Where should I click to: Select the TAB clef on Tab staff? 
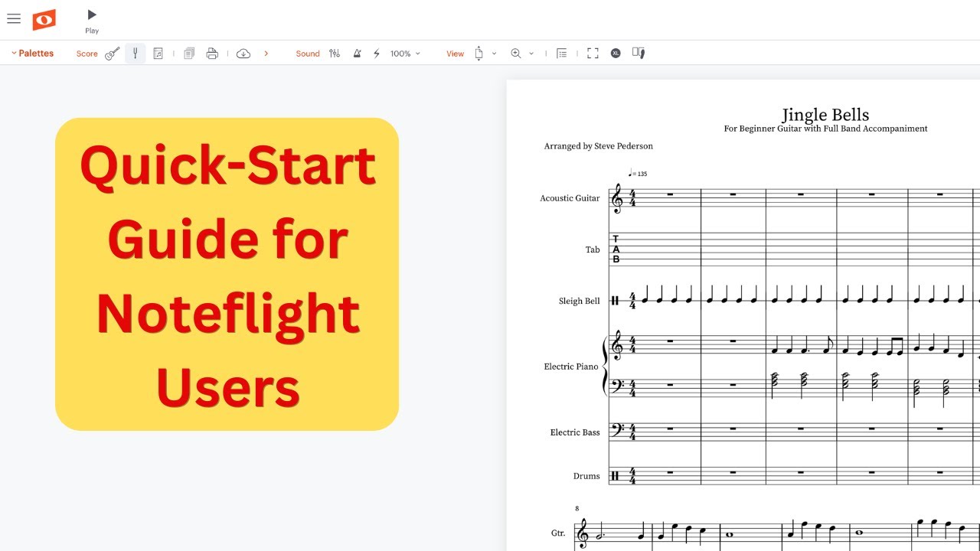[616, 249]
